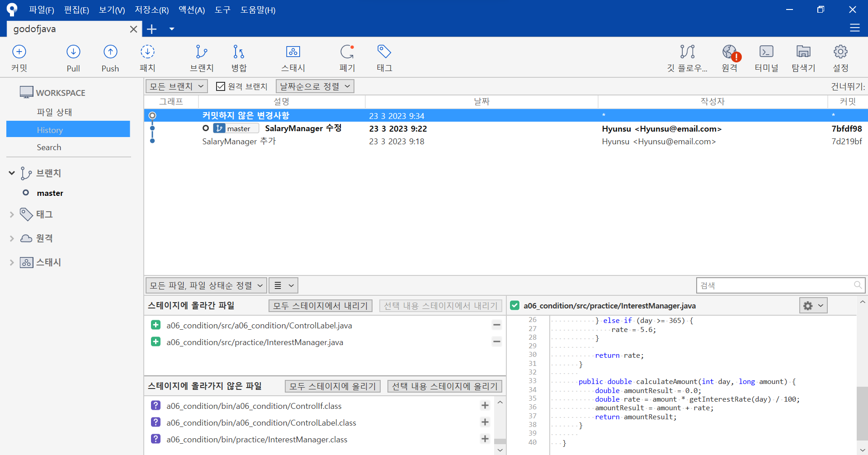Viewport: 868px width, 455px height.
Task: Unstage ControlLabel.java with the minus button
Action: [x=496, y=325]
